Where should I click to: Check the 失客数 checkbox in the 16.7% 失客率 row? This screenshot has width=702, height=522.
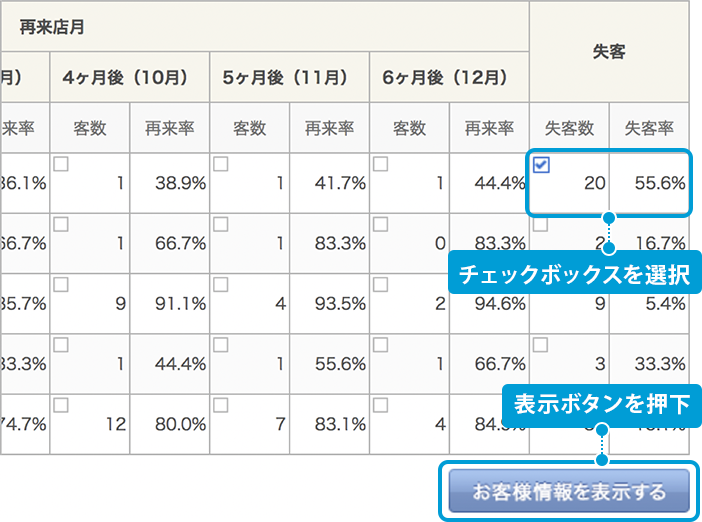point(541,225)
